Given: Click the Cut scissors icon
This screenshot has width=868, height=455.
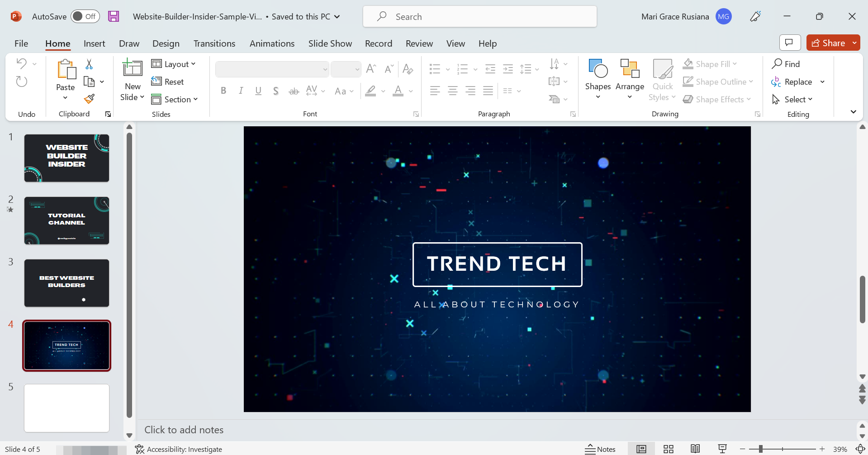Looking at the screenshot, I should click(89, 64).
